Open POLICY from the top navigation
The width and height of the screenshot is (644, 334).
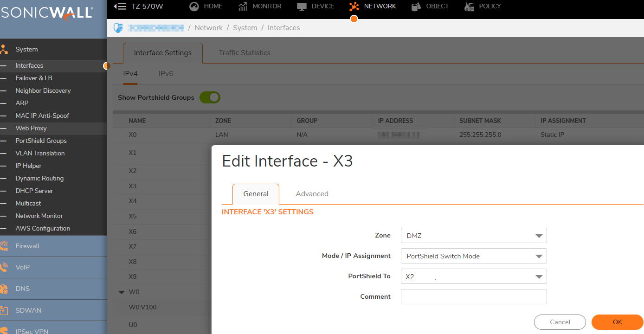483,6
